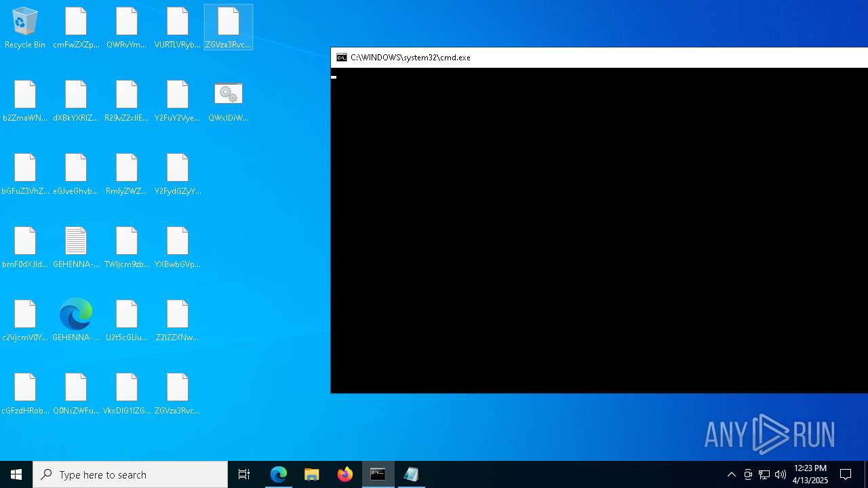Screen dimensions: 868x488
Task: Select the cmFwZXZp... file on desktop
Action: [x=76, y=28]
